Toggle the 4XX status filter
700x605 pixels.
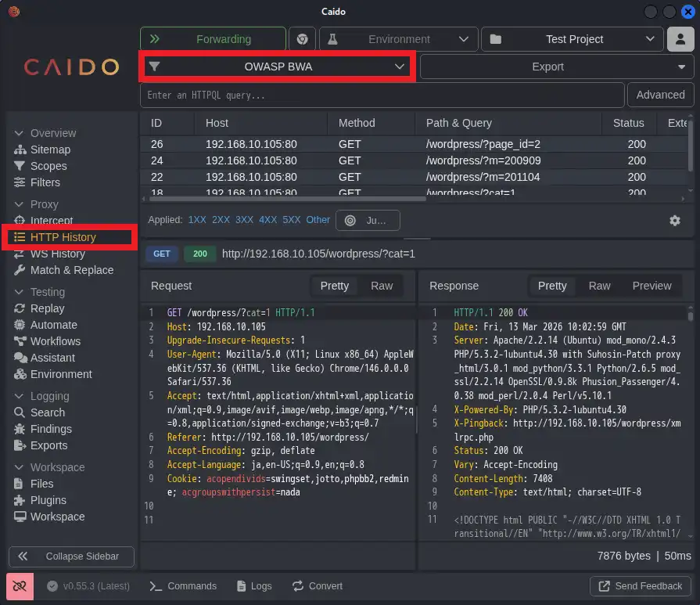pos(267,220)
